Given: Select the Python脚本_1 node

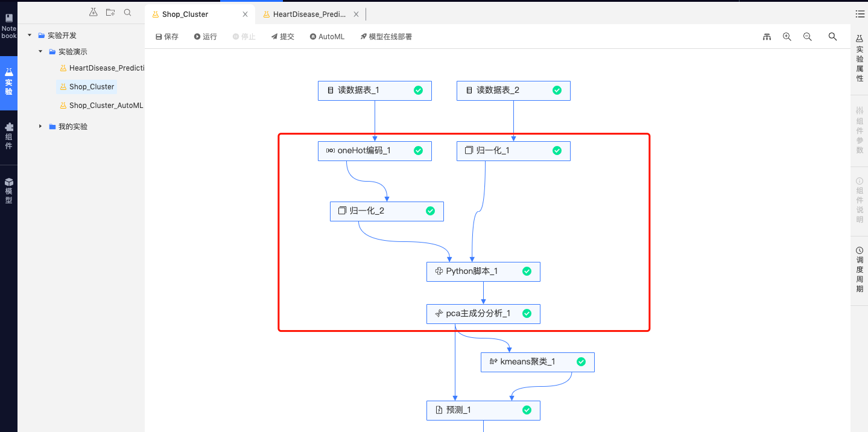Looking at the screenshot, I should (483, 272).
